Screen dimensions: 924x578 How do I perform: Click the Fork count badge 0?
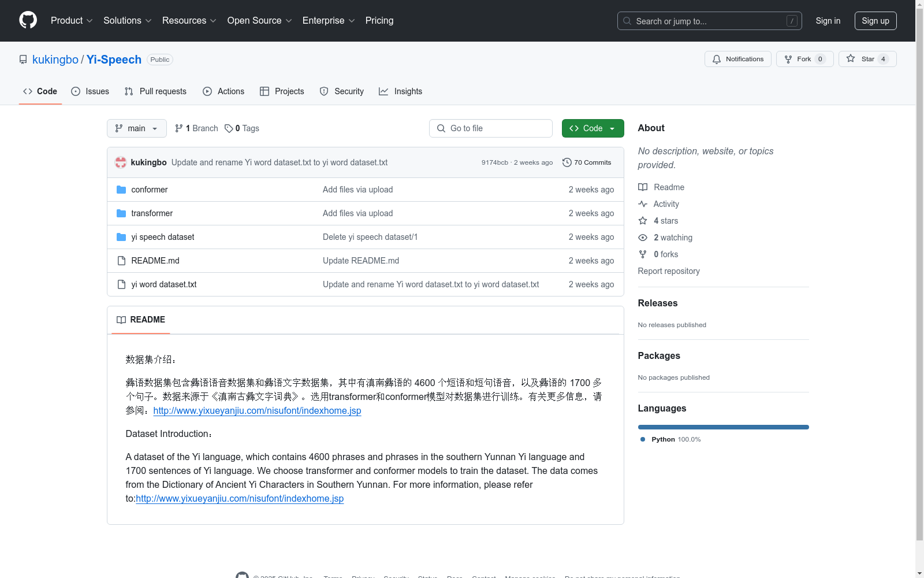pyautogui.click(x=820, y=59)
